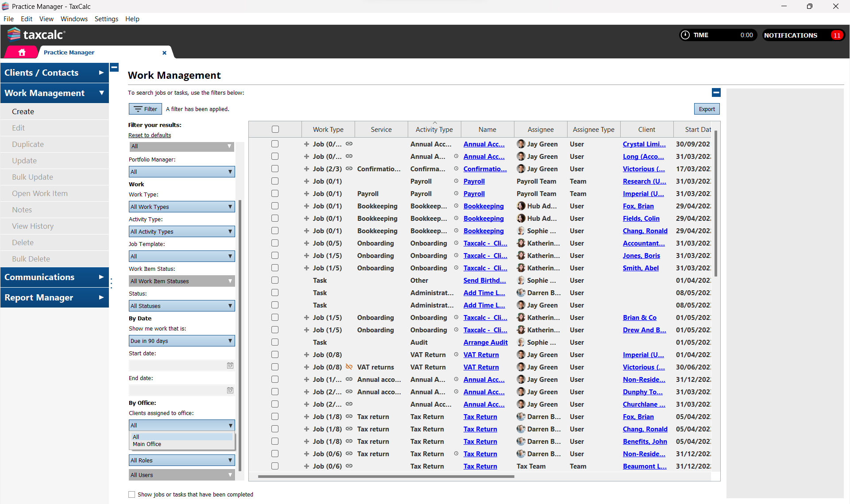
Task: Click broken link icon on VAT returns job
Action: point(349,367)
